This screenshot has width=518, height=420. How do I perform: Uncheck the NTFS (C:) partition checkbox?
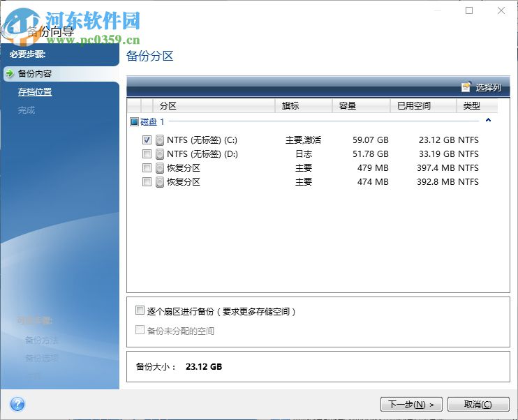tap(147, 140)
